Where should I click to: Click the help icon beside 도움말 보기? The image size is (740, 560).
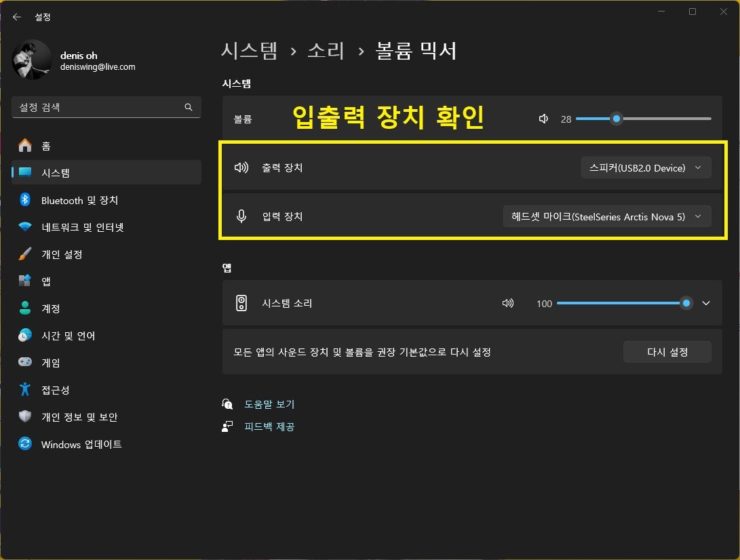tap(227, 404)
